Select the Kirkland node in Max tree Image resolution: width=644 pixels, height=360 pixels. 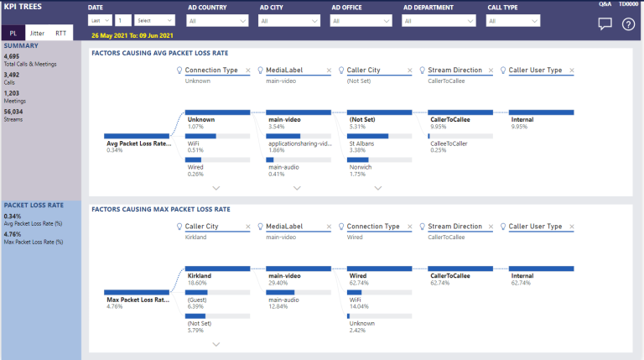tap(217, 275)
